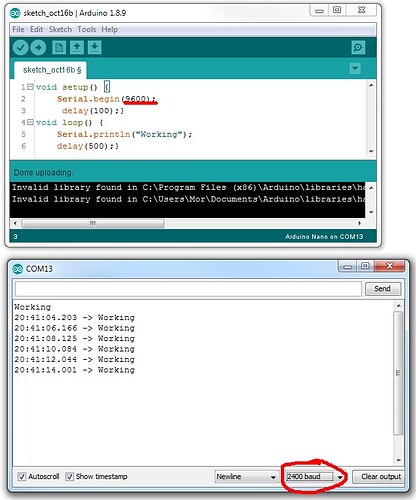Viewport: 416px width, 500px height.
Task: Open the Serial Monitor magnifier icon
Action: (x=358, y=47)
